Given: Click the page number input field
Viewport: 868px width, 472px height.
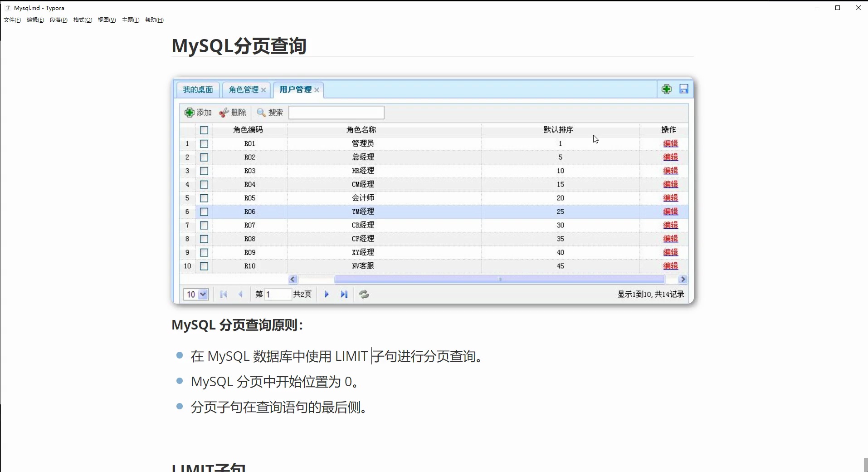Looking at the screenshot, I should point(278,295).
